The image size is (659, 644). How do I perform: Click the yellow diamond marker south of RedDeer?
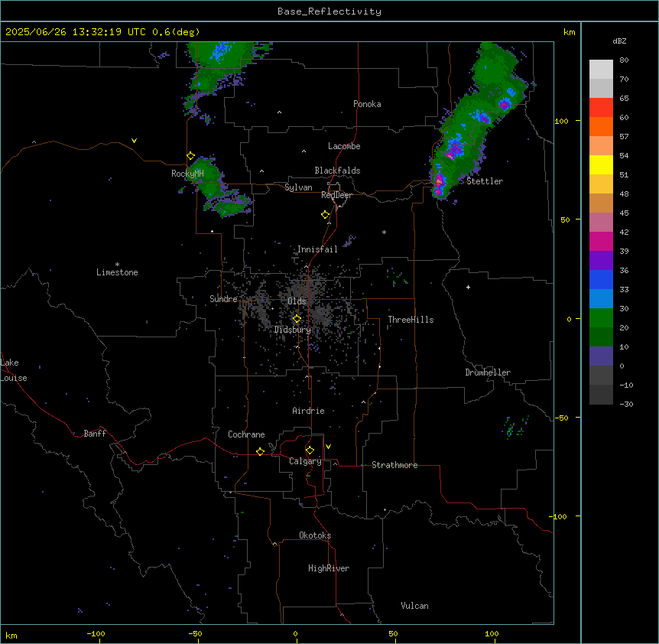325,215
